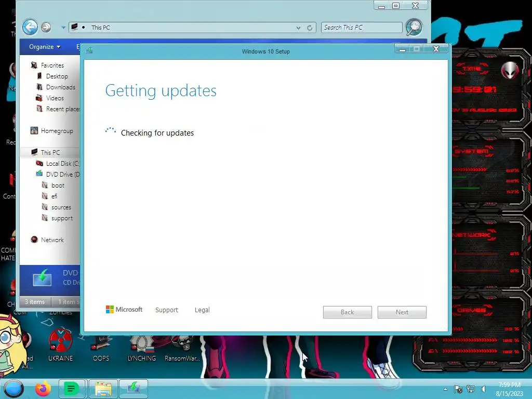Open Recent places under Favorites
532x399 pixels.
coord(63,109)
